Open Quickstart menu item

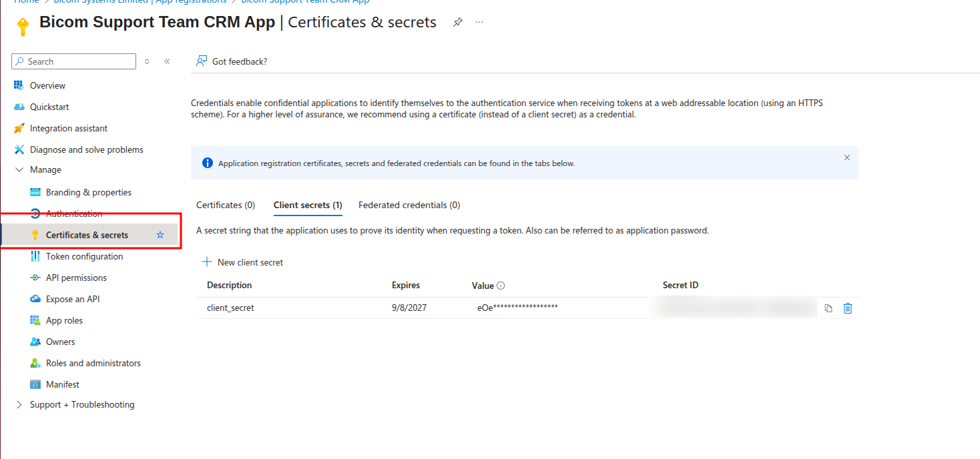click(49, 107)
